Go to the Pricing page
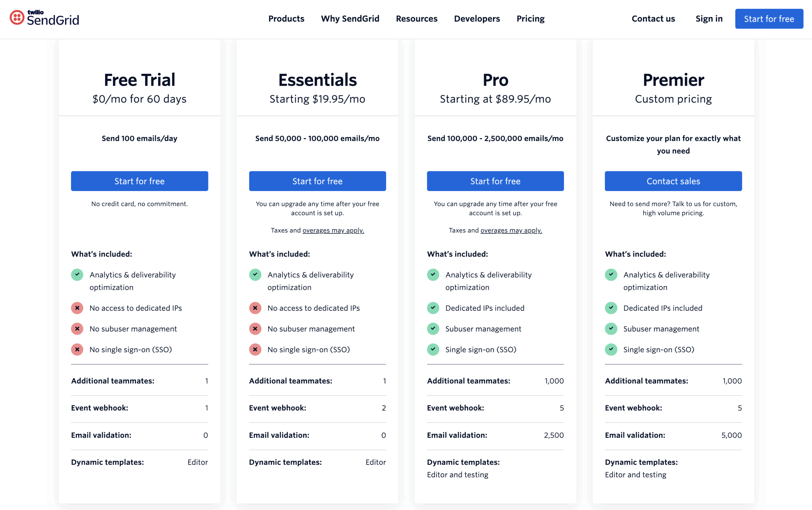The image size is (812, 510). click(x=531, y=19)
